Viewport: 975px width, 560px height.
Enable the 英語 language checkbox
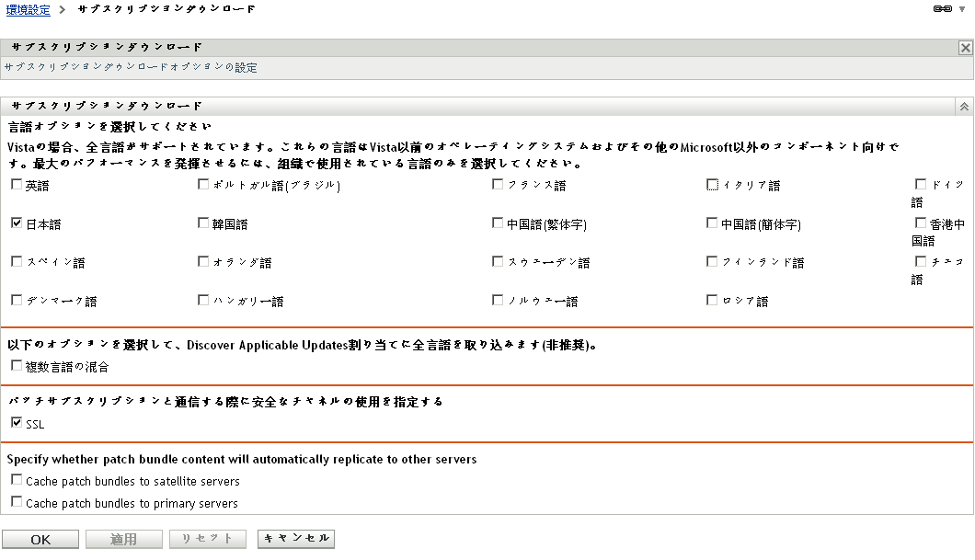pyautogui.click(x=15, y=184)
